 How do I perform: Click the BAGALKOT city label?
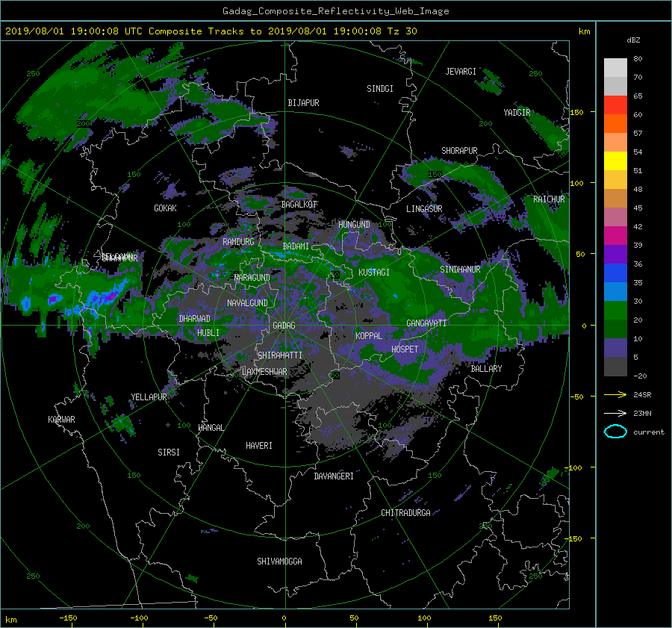299,205
